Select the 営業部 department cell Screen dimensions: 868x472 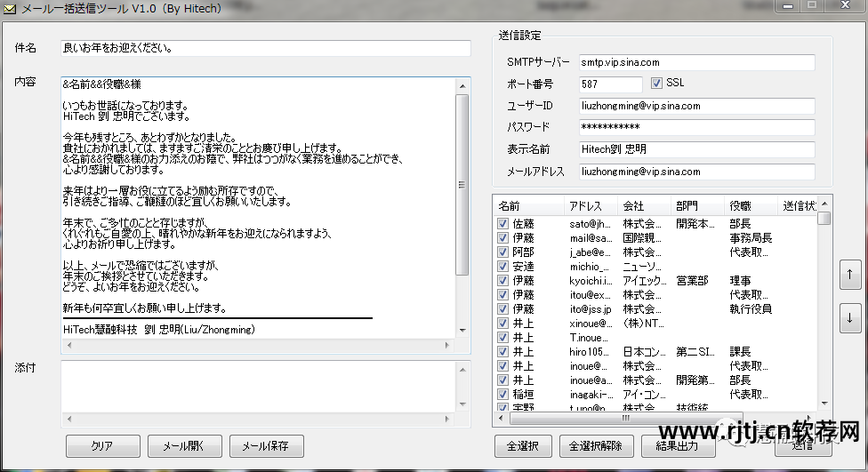pos(692,281)
